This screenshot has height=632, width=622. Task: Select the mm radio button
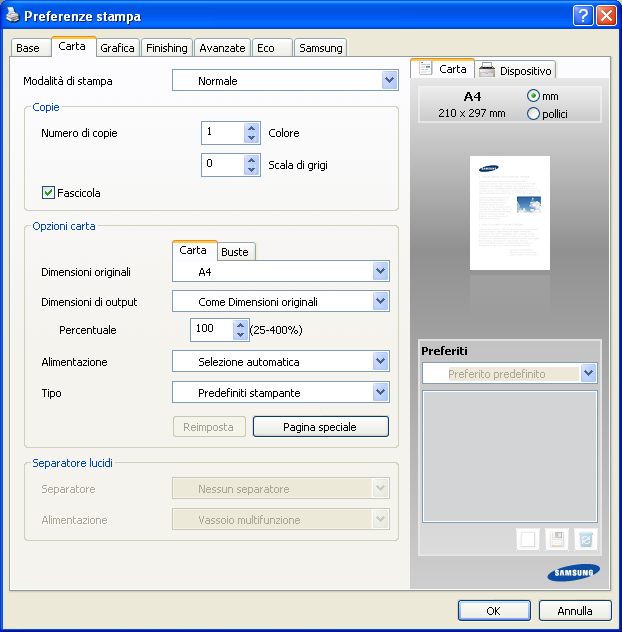coord(533,96)
